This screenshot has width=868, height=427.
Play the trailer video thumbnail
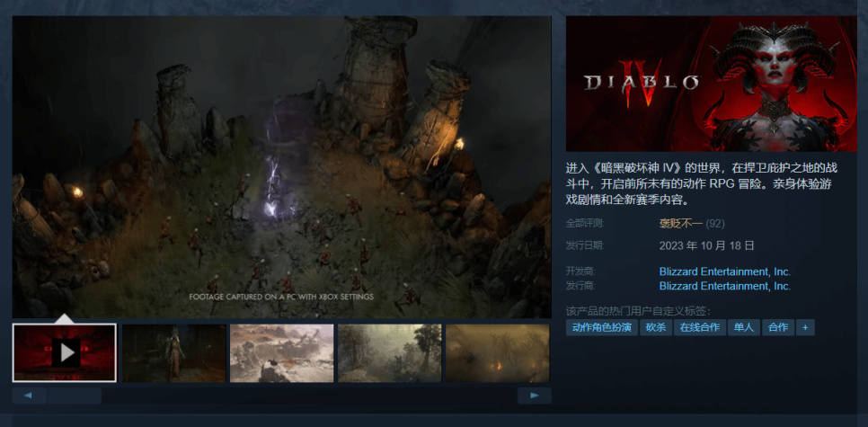pos(64,352)
